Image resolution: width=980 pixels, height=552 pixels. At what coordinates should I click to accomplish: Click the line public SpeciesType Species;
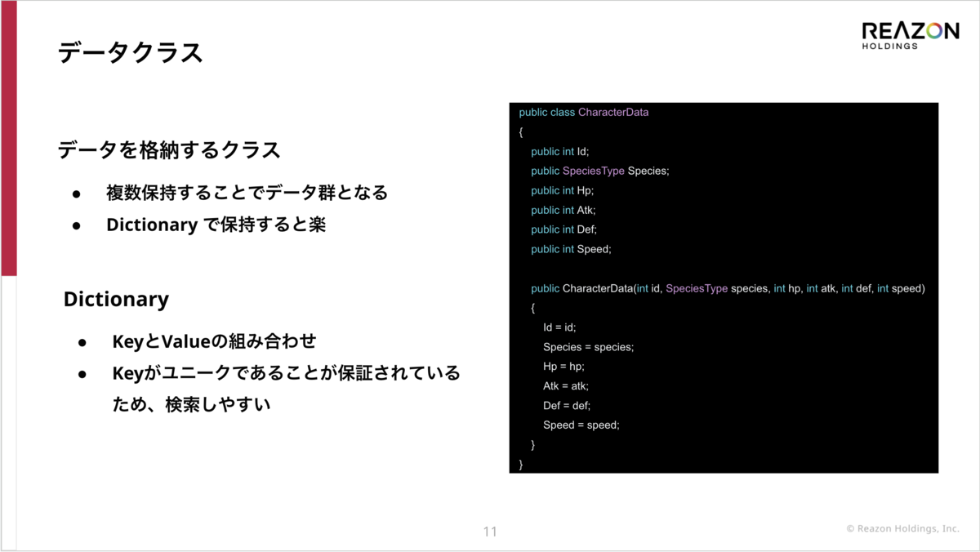point(600,171)
